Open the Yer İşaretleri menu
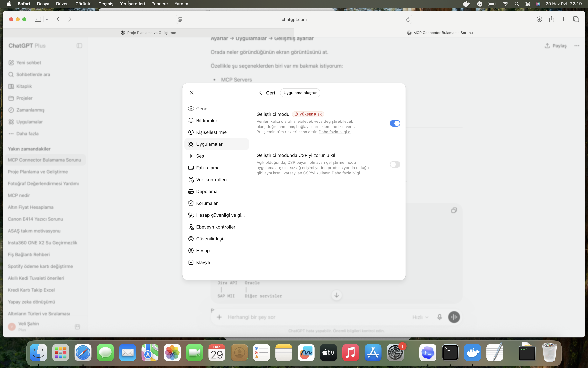Image resolution: width=588 pixels, height=368 pixels. pos(132,4)
